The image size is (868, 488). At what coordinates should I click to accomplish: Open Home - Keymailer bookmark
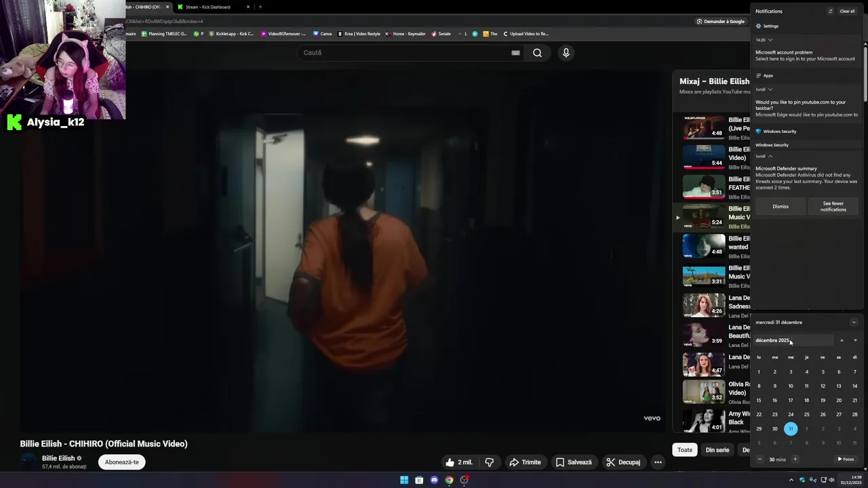pyautogui.click(x=406, y=34)
